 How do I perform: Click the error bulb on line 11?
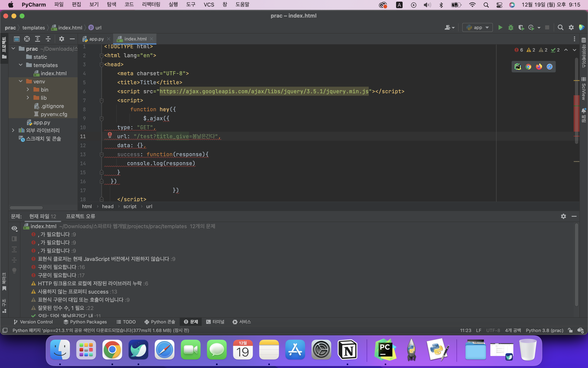[110, 135]
